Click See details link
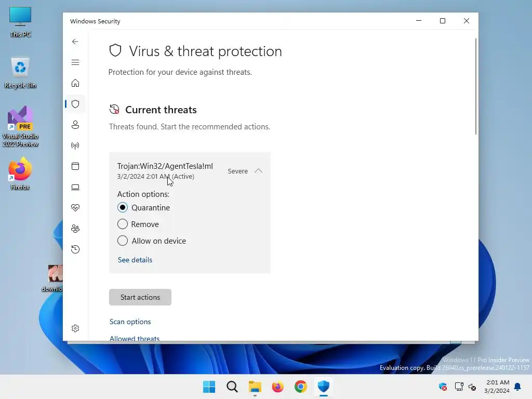The width and height of the screenshot is (532, 399). [135, 260]
